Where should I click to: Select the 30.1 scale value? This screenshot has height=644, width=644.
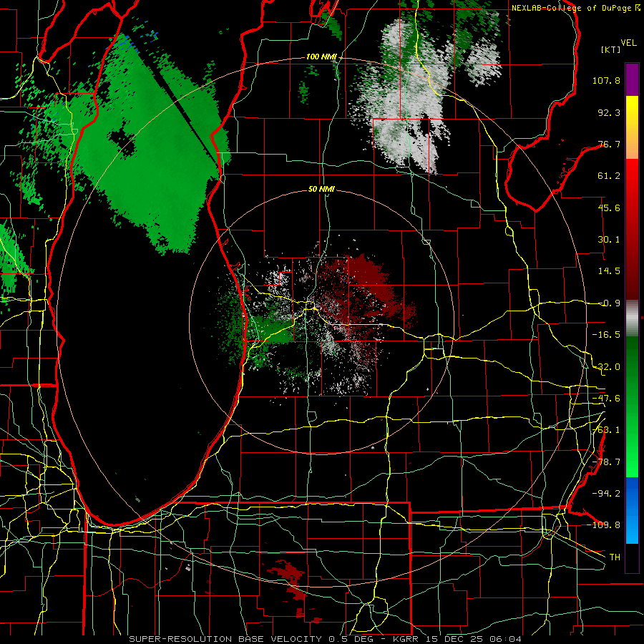pos(609,239)
